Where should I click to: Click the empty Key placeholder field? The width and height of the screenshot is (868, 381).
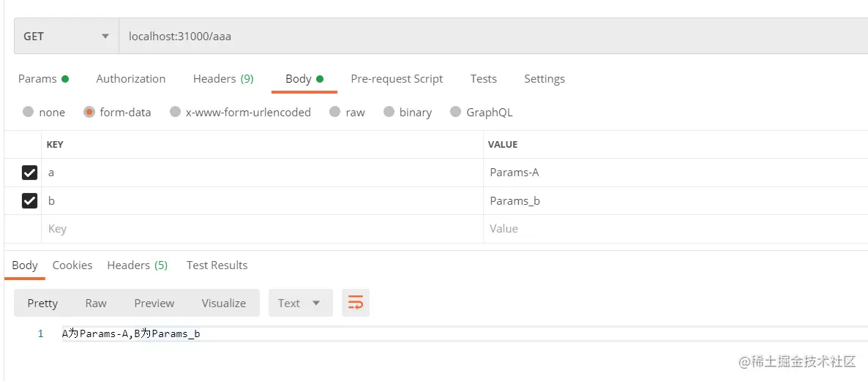click(263, 229)
